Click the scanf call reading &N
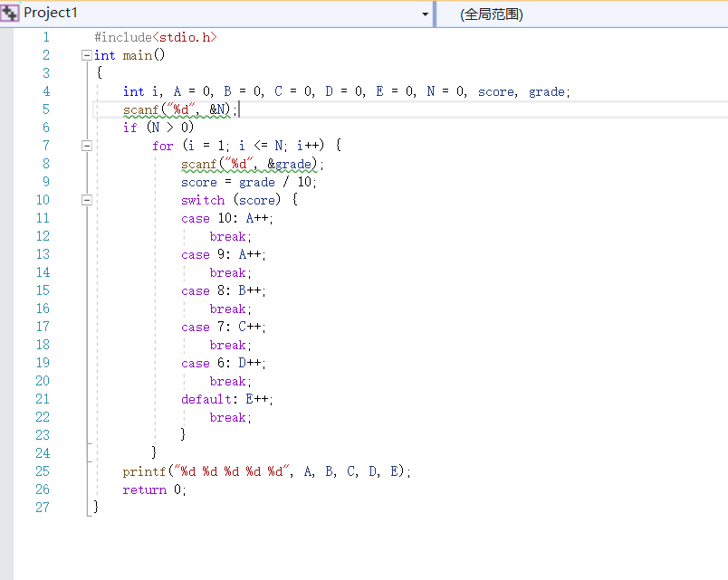Viewport: 728px width, 580px height. click(179, 109)
